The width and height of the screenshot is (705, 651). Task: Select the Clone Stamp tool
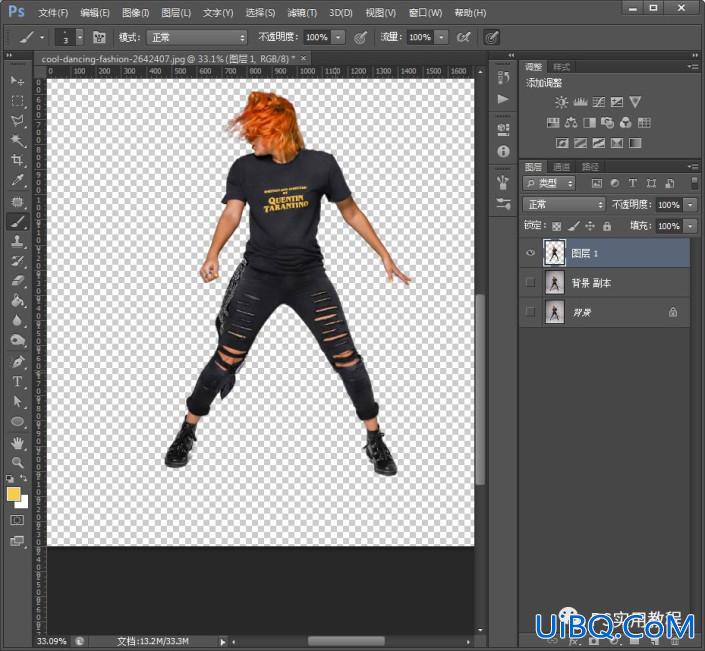pyautogui.click(x=17, y=241)
